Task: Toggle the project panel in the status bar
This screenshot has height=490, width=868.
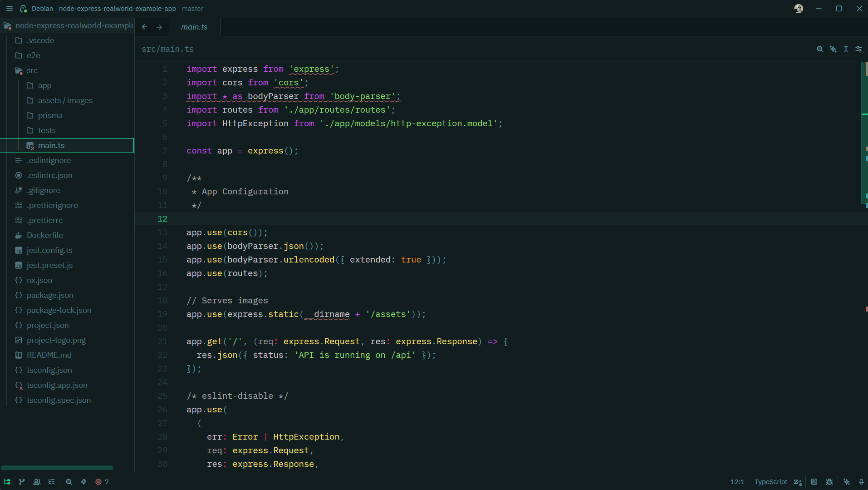Action: pos(7,482)
